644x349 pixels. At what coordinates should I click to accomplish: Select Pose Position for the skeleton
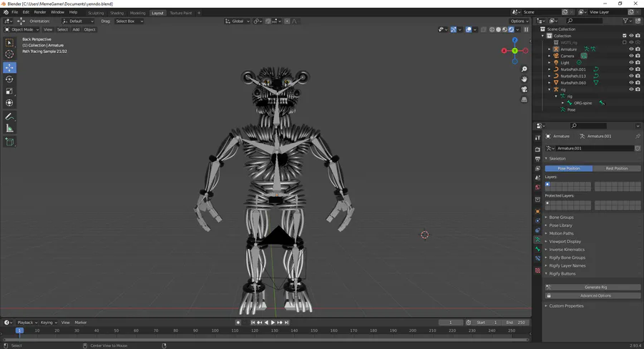(x=569, y=168)
